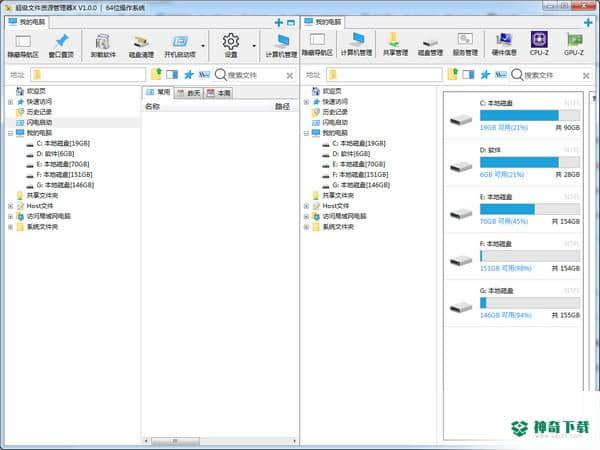Screen dimensions: 600x450
Task: Open 卸载软件 uninstall tool
Action: pos(103,46)
